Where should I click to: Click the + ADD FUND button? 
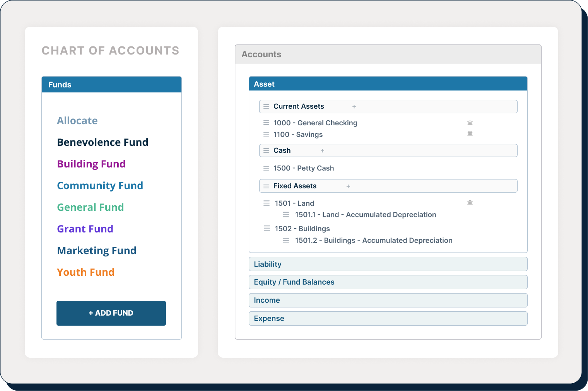coord(111,313)
